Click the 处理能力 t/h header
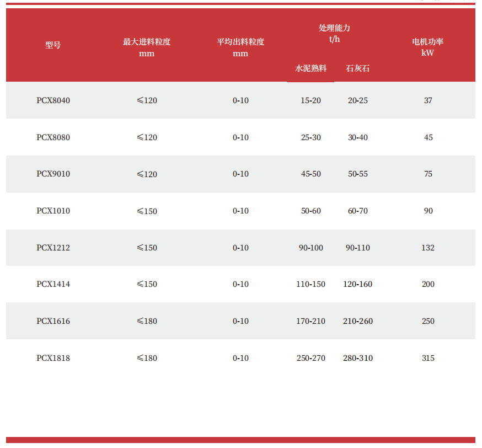The width and height of the screenshot is (482, 448). tap(334, 33)
